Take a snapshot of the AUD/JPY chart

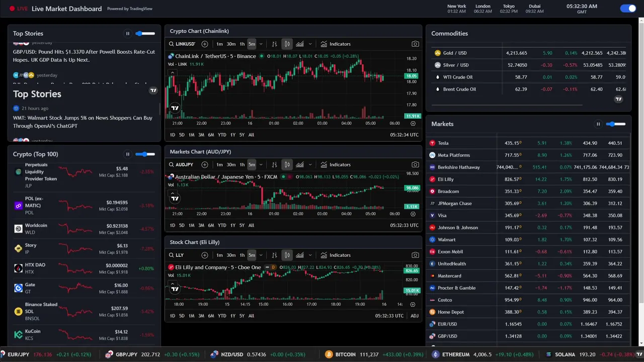[415, 165]
